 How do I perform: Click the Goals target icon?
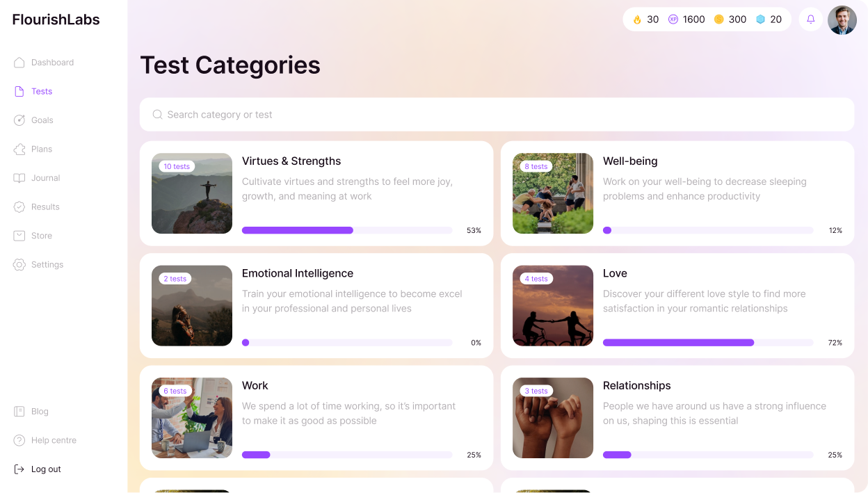19,120
